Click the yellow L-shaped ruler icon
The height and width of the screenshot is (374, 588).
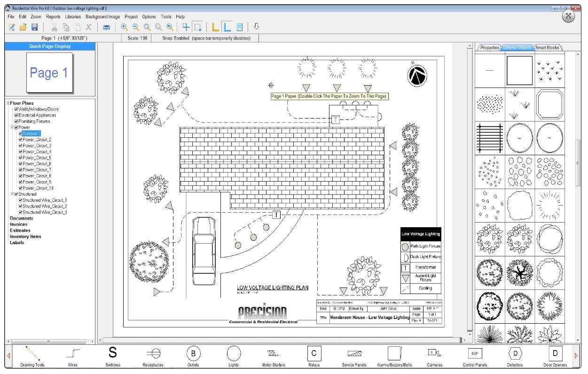(216, 27)
